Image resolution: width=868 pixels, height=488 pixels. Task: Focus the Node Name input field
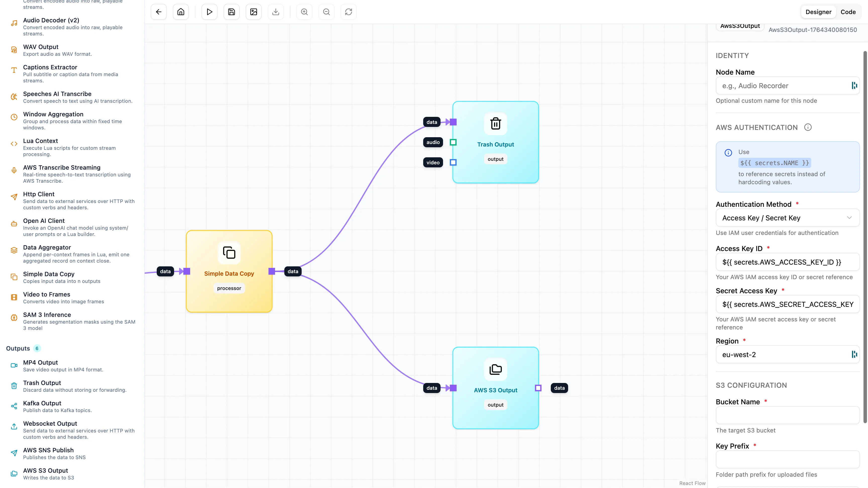(x=787, y=86)
